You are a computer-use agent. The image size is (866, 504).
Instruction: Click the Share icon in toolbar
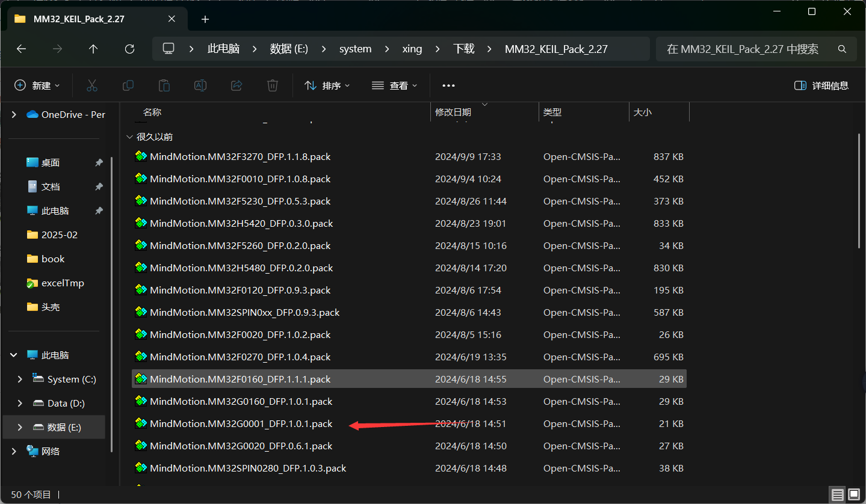click(237, 85)
